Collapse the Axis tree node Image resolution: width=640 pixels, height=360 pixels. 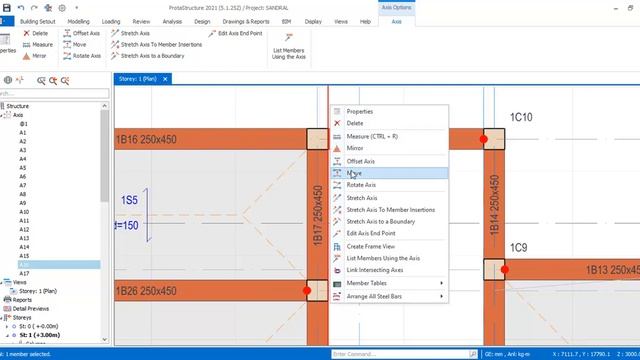tap(1, 115)
